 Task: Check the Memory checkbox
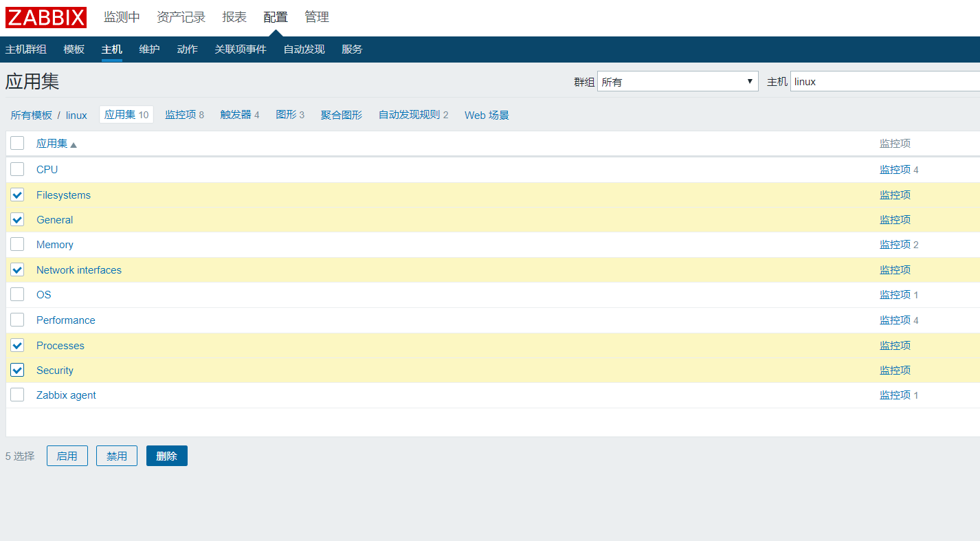[x=17, y=244]
